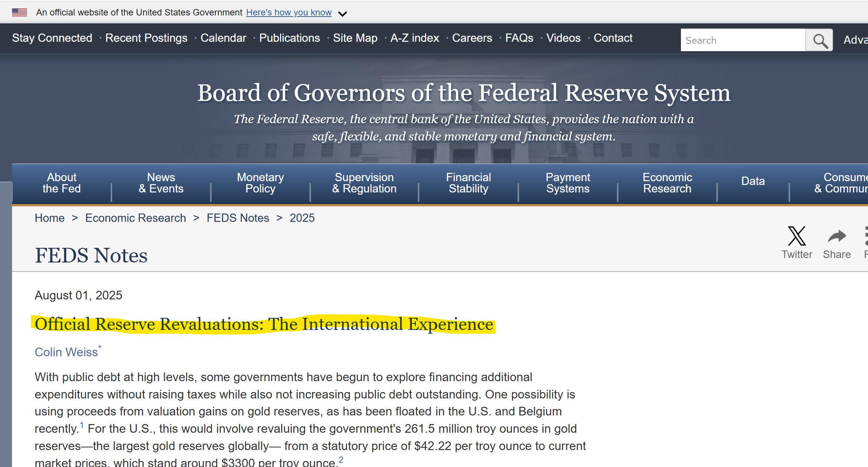This screenshot has width=868, height=467.
Task: Click the search magnifier icon
Action: [x=819, y=40]
